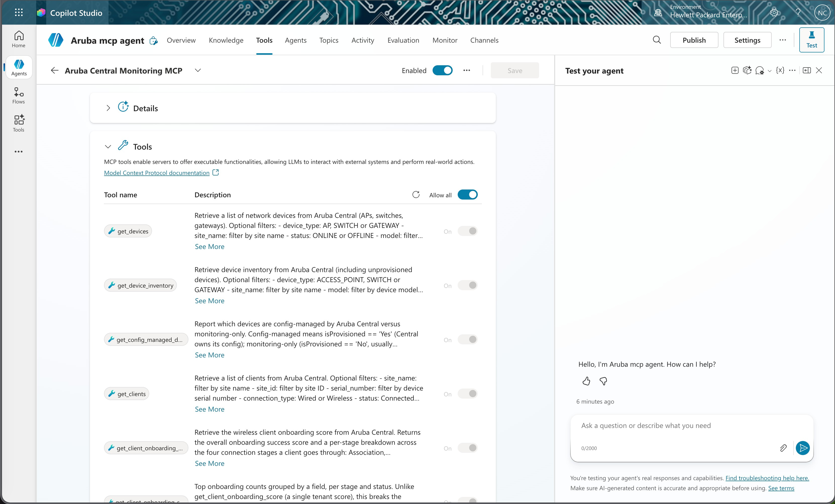The width and height of the screenshot is (835, 504).
Task: Click the second test panel toolbar icon
Action: [747, 71]
